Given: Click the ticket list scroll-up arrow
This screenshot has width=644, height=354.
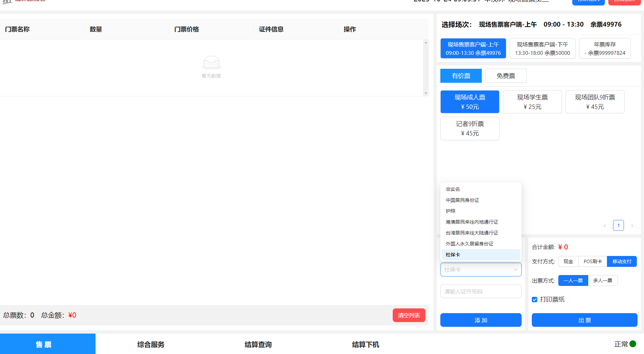Looking at the screenshot, I should (426, 43).
